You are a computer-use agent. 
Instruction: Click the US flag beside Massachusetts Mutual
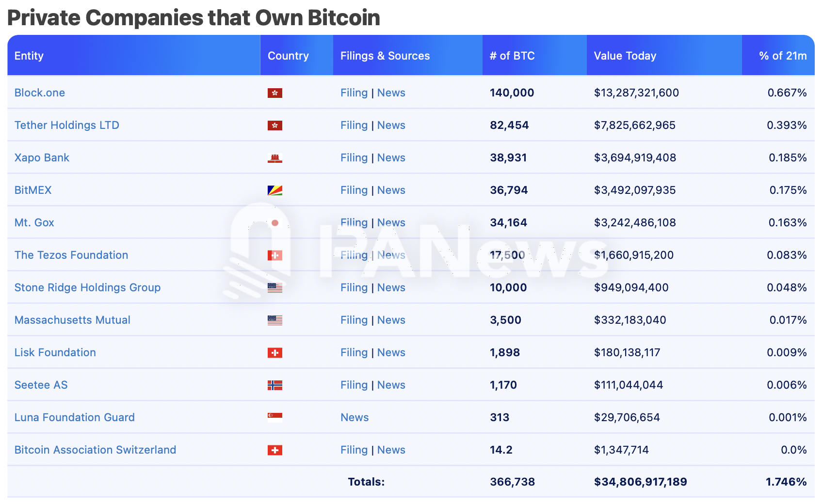tap(274, 320)
